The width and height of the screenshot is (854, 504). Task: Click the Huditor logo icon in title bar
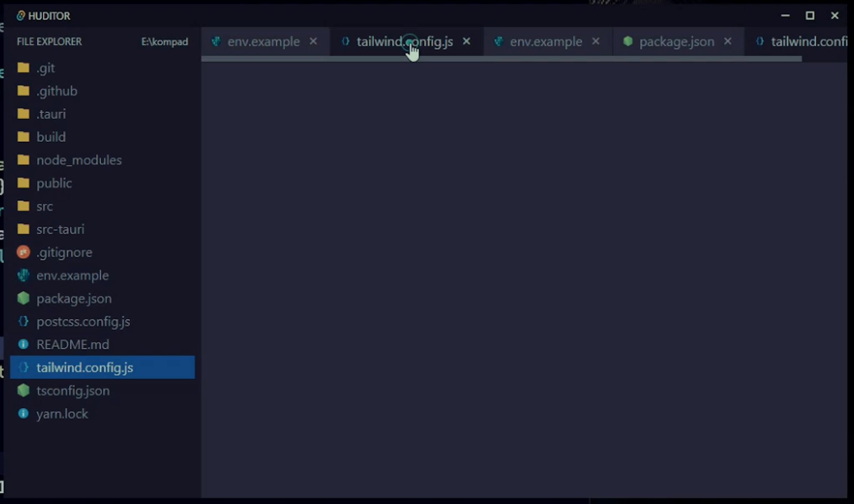point(20,16)
